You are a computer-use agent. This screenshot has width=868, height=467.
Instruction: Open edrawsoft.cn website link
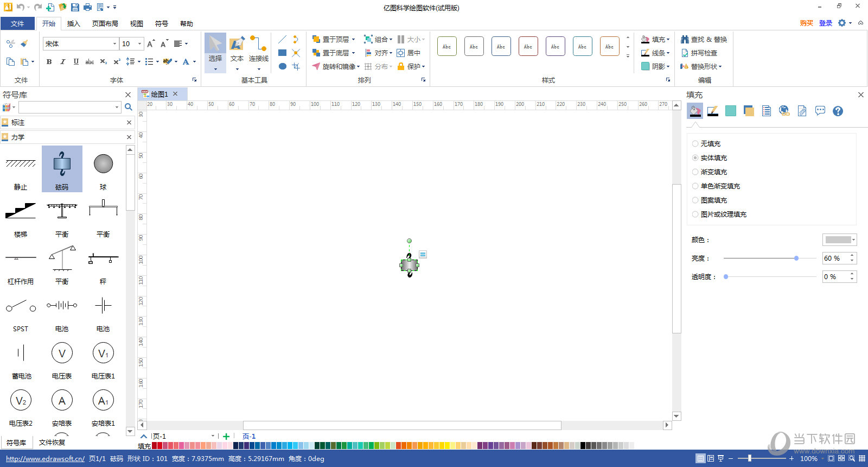coord(45,459)
